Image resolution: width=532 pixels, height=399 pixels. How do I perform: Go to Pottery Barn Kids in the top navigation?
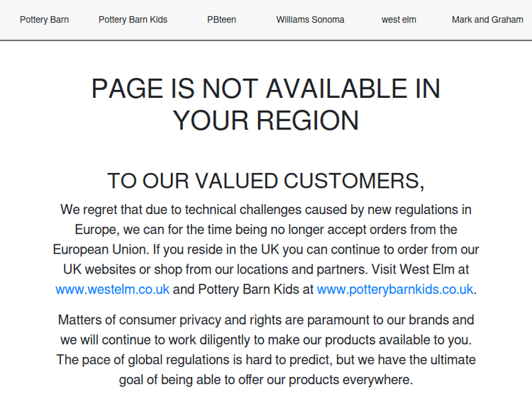(x=133, y=20)
